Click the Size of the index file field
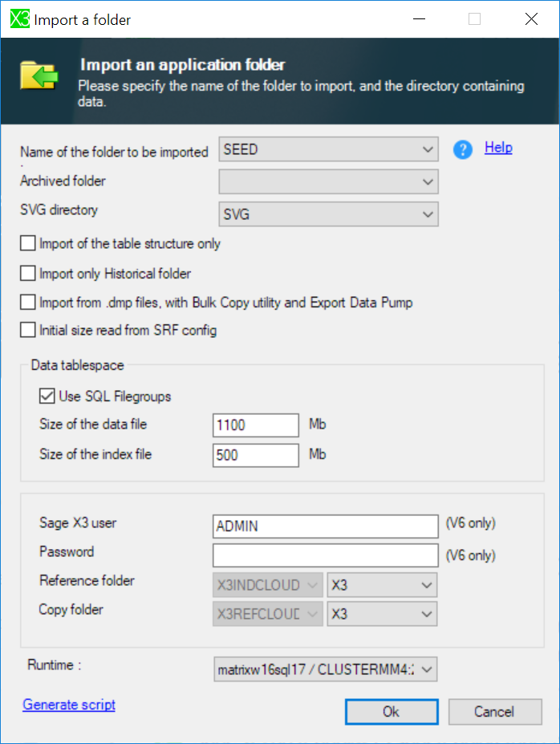Screen dimensions: 560x744 (256, 456)
